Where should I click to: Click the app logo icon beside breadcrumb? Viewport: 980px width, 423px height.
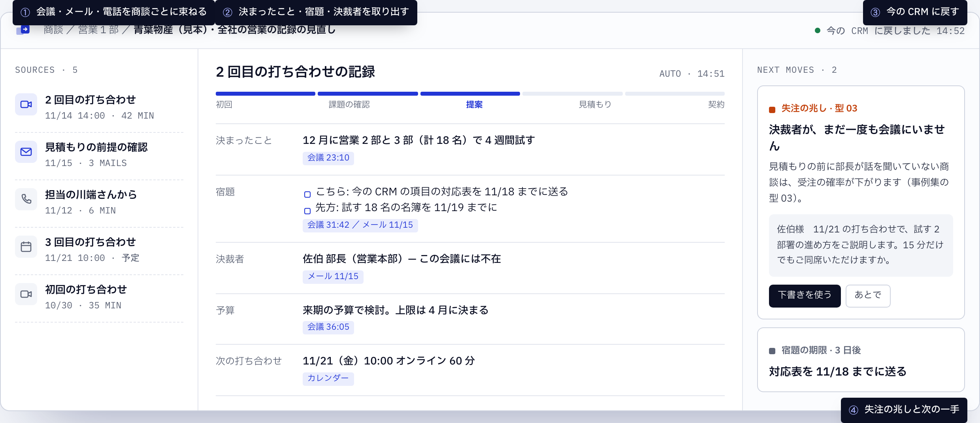point(23,30)
